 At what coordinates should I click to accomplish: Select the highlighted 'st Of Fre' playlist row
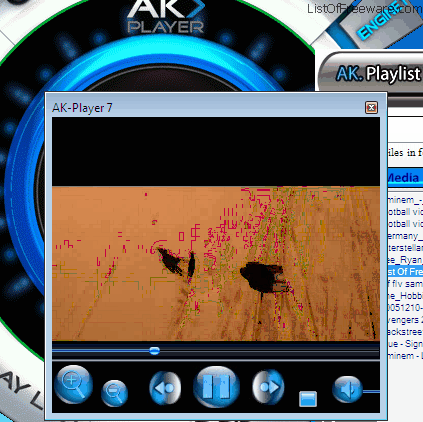(405, 271)
